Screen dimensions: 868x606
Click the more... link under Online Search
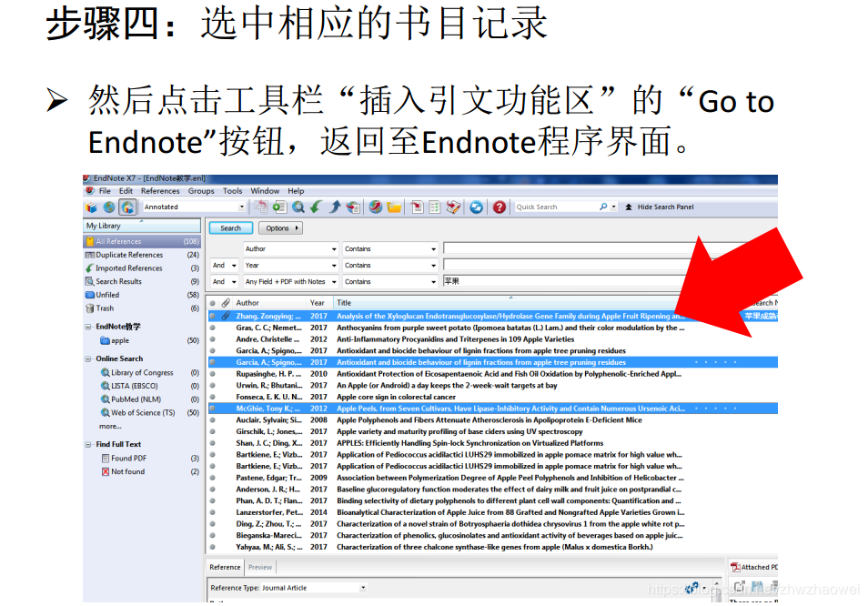(x=110, y=426)
